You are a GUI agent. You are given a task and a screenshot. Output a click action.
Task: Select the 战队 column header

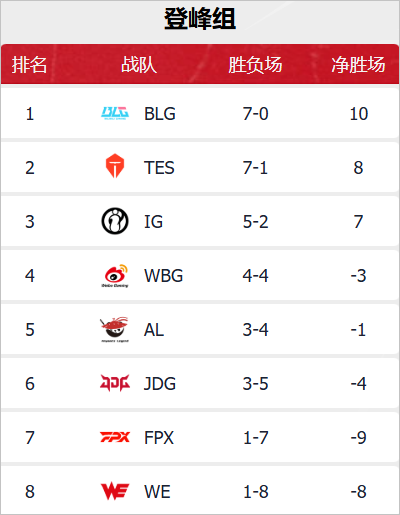(139, 64)
